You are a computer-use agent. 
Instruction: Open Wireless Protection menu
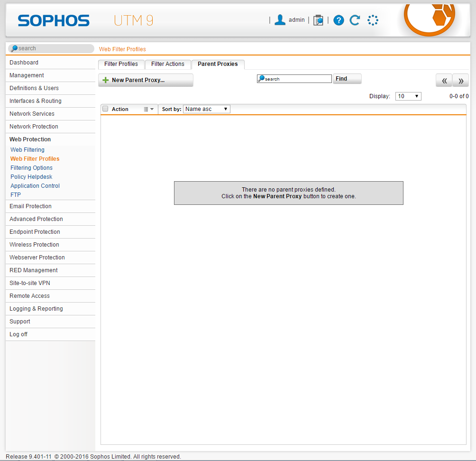50,244
